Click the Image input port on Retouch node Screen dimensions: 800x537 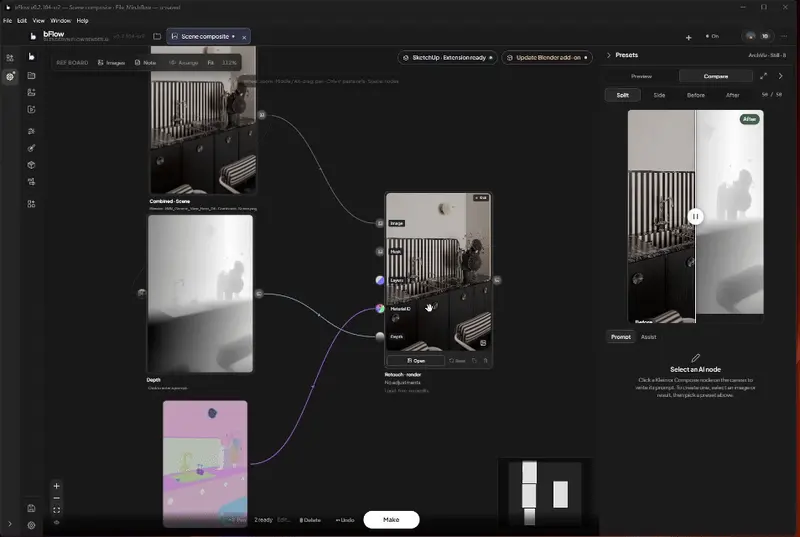380,223
